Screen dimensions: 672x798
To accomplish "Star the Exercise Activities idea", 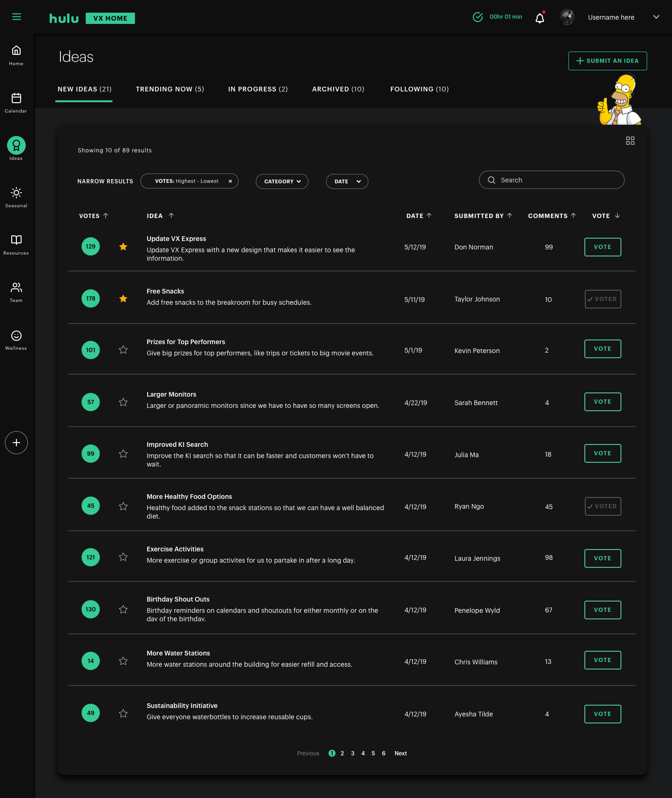I will pyautogui.click(x=123, y=557).
